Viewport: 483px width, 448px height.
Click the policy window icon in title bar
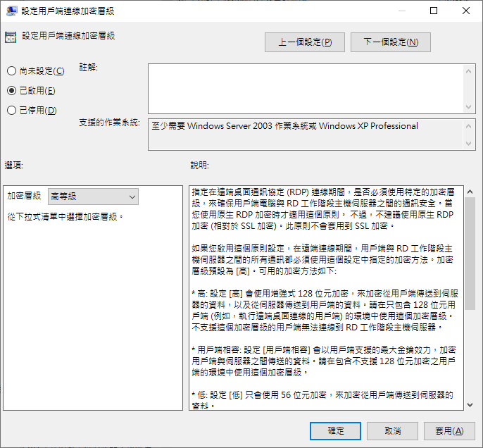click(11, 11)
